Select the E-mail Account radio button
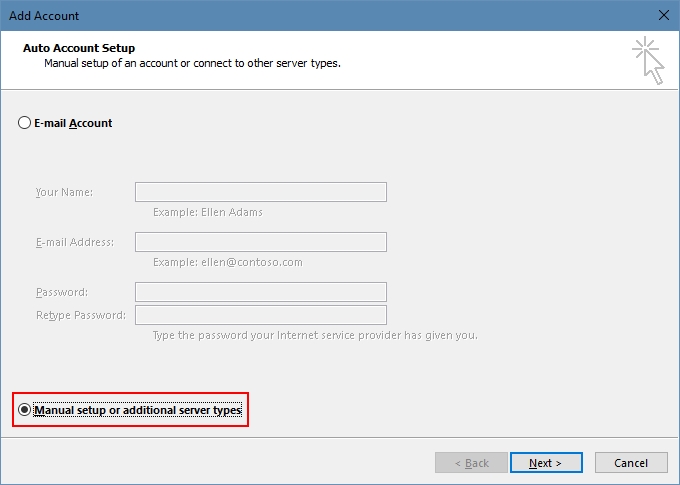Screen dimensions: 680x485 25,123
